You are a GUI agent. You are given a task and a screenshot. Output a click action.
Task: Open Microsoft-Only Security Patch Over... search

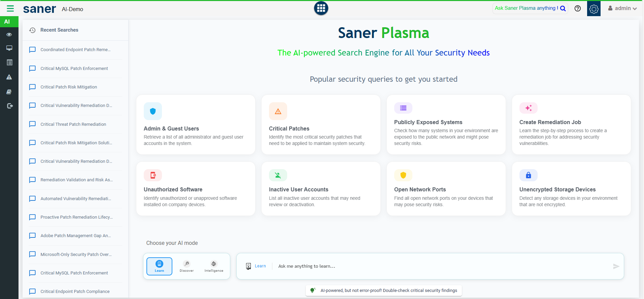pos(76,255)
